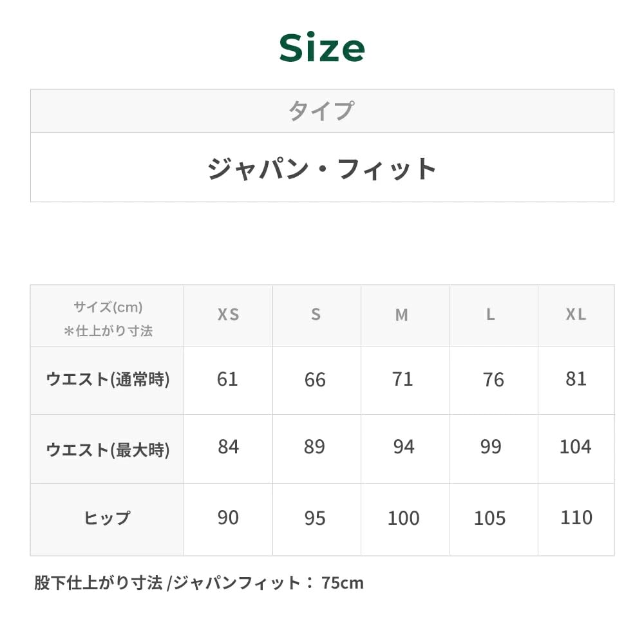Click the タイプ header row

tap(321, 111)
